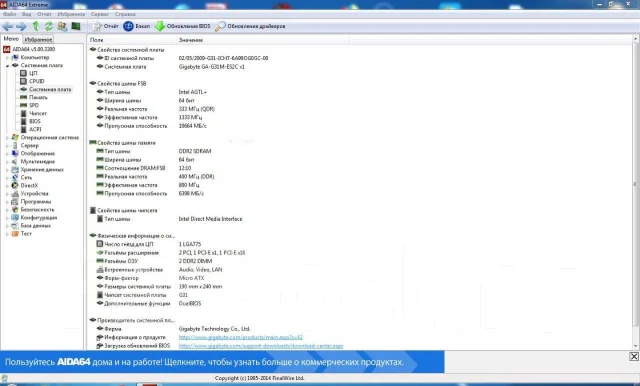Sort by the Поле column header

[x=132, y=40]
